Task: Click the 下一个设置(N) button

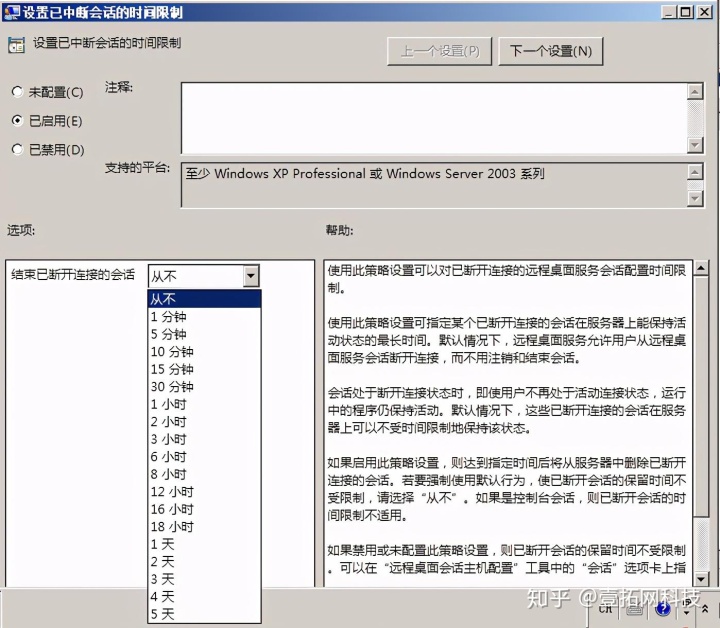Action: (551, 51)
